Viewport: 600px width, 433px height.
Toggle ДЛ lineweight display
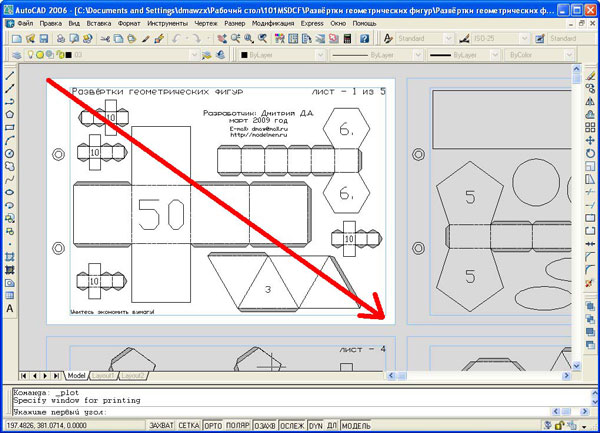coord(332,425)
